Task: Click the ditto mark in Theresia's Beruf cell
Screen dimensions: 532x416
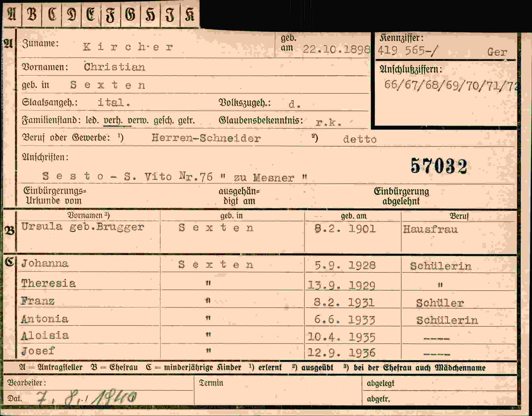Action: [x=440, y=285]
